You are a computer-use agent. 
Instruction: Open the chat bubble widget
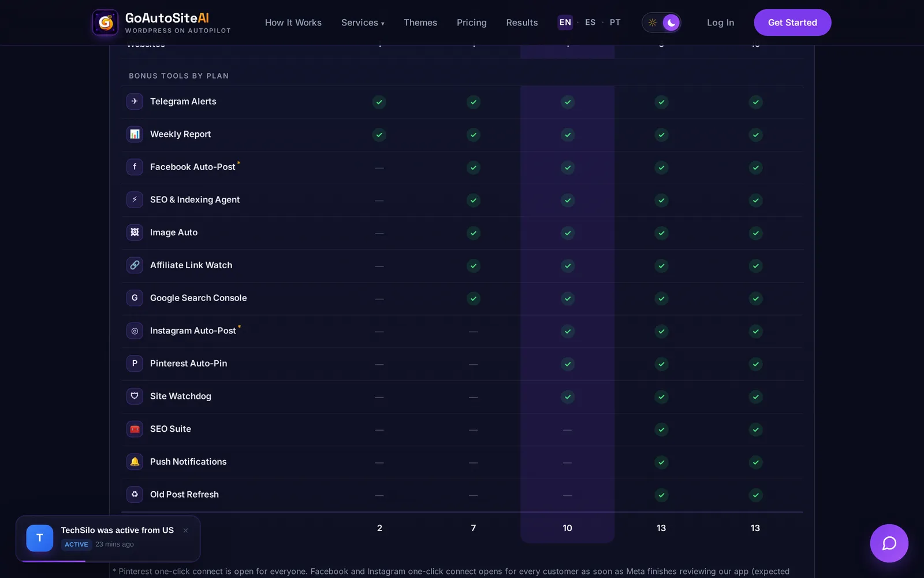coord(889,543)
